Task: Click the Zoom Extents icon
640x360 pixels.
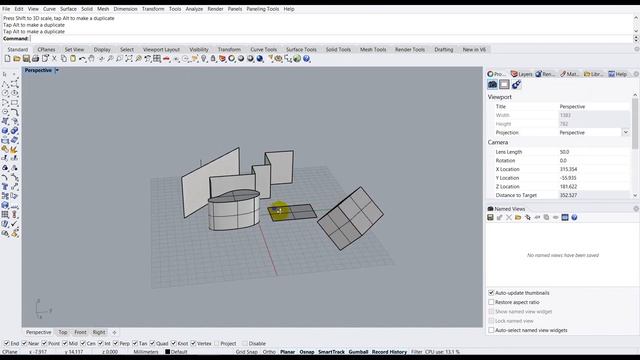Action: [129, 59]
